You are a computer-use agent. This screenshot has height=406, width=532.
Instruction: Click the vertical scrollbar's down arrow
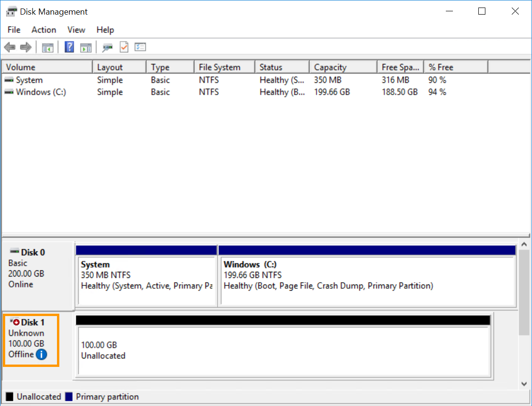tap(524, 384)
